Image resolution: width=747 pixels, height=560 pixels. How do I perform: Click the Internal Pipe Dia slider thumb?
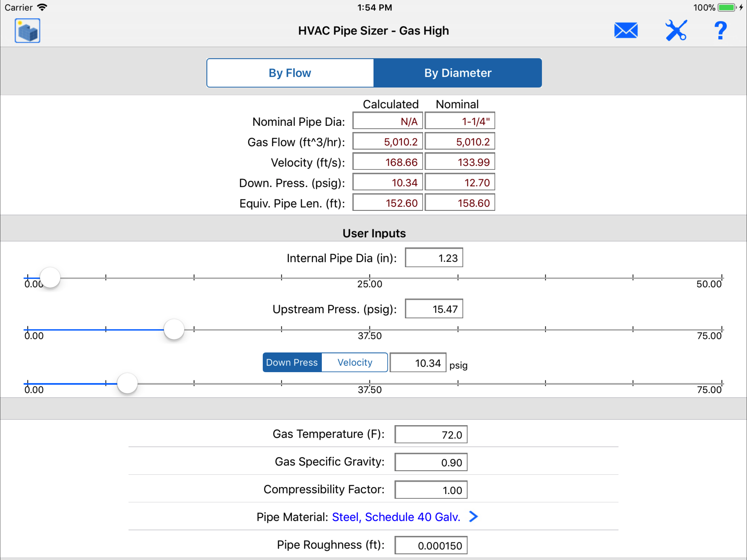[x=50, y=278]
